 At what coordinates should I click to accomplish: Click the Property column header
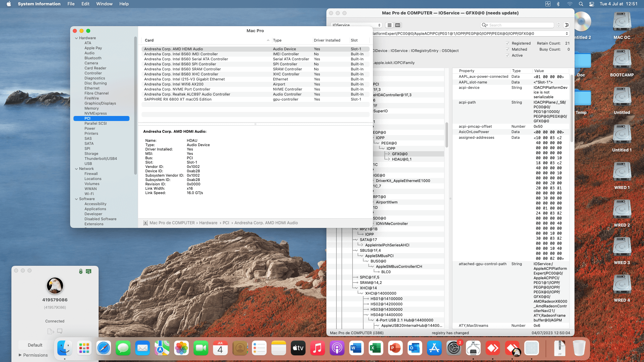click(481, 71)
